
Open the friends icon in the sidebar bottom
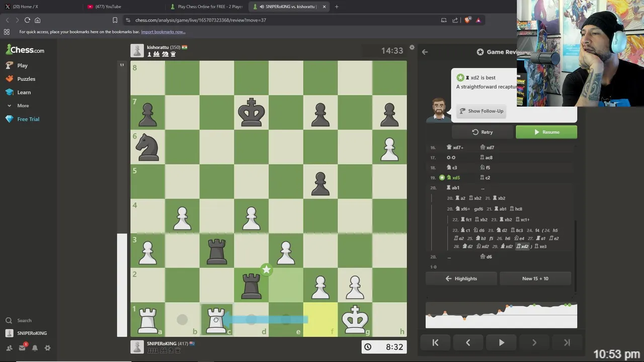[x=9, y=348]
